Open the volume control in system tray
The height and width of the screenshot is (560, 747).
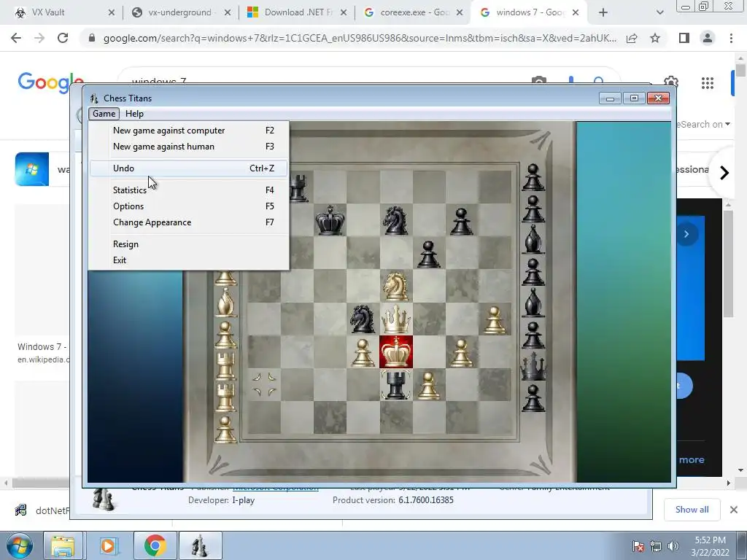(x=673, y=546)
